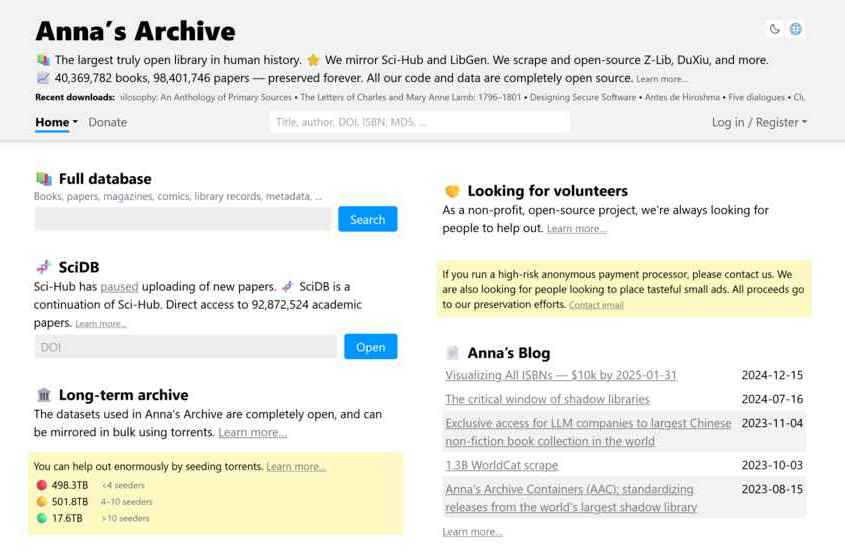This screenshot has width=845, height=556.
Task: Click the Long-term archive building icon
Action: pyautogui.click(x=43, y=395)
